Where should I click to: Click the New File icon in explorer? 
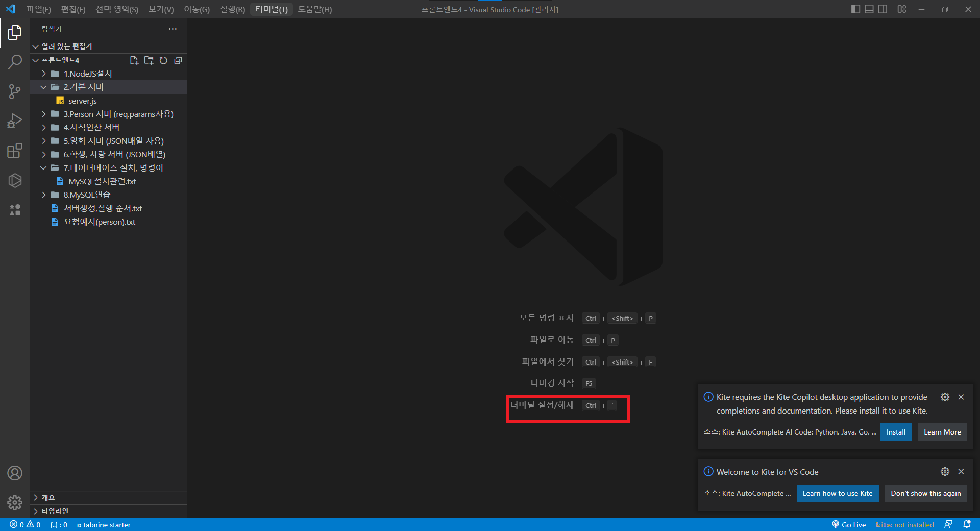click(134, 60)
